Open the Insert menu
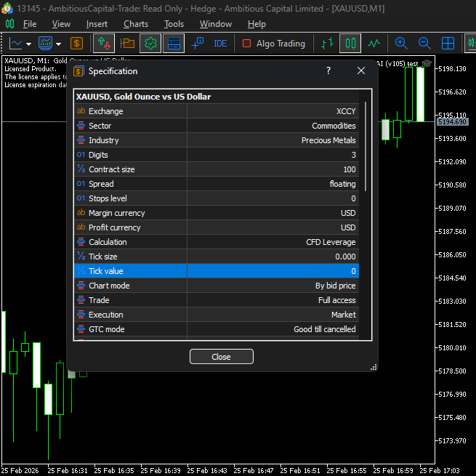Viewport: 476px width, 476px height. [x=97, y=24]
